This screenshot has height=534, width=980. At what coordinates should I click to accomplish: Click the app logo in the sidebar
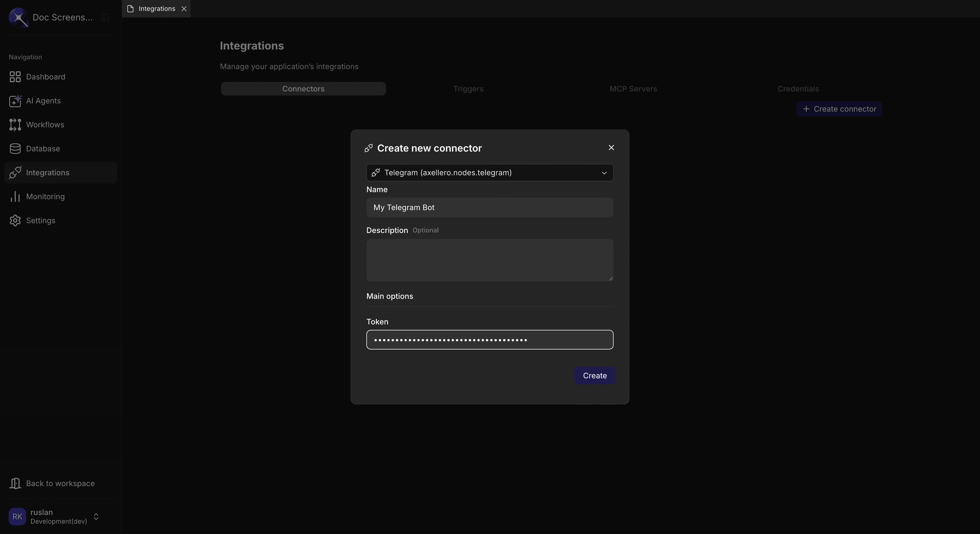point(18,17)
